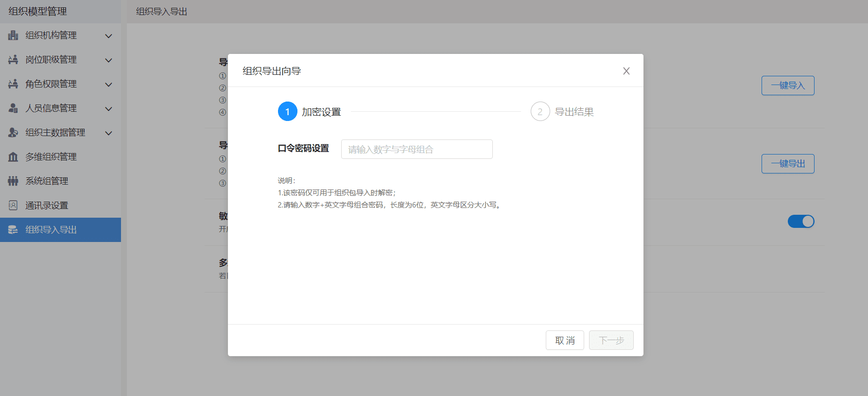The height and width of the screenshot is (396, 868).
Task: Click the 口令密码设置 label
Action: pos(303,148)
